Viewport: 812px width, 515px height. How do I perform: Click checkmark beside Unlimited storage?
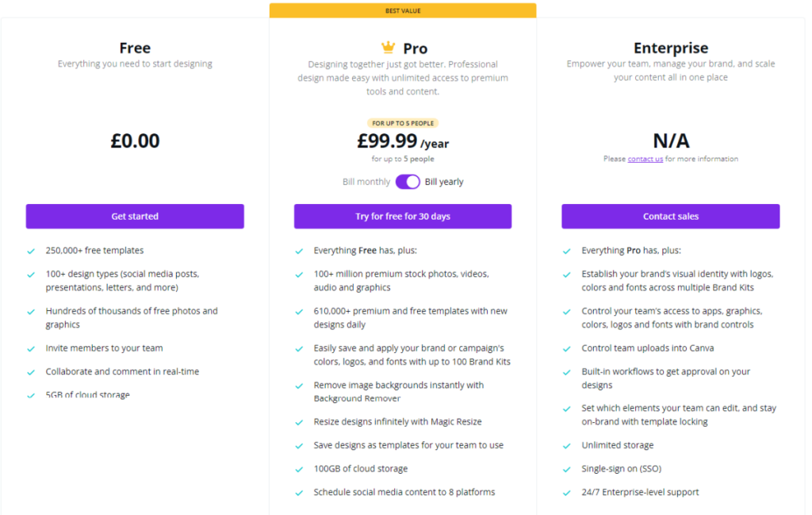(566, 446)
